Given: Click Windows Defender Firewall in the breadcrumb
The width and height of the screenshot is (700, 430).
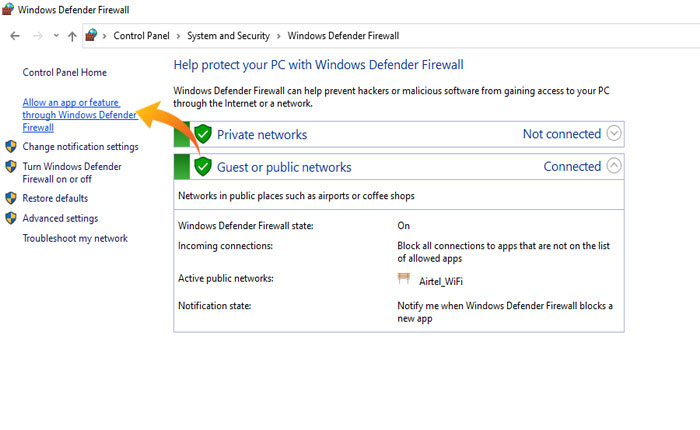Looking at the screenshot, I should click(343, 36).
